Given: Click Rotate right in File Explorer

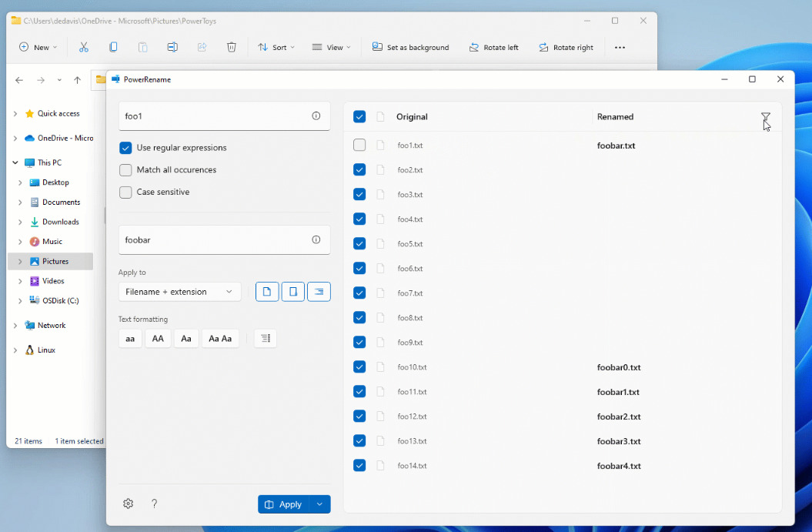Looking at the screenshot, I should 566,47.
